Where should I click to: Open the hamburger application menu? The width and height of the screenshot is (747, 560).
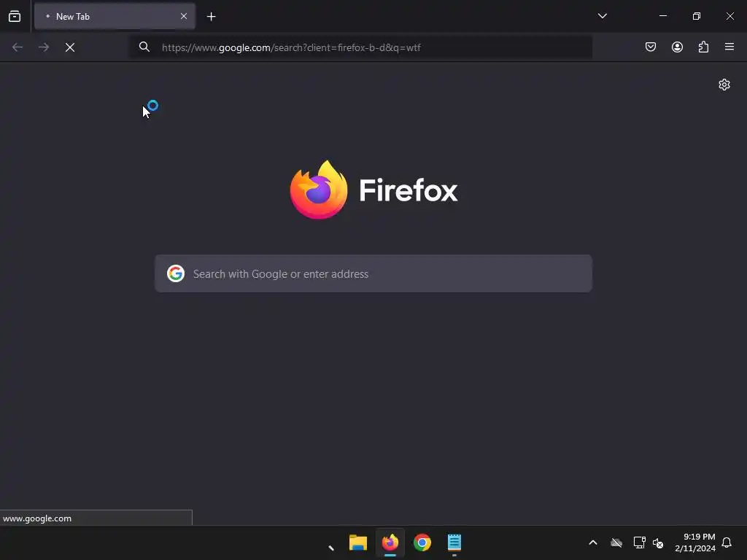[729, 47]
